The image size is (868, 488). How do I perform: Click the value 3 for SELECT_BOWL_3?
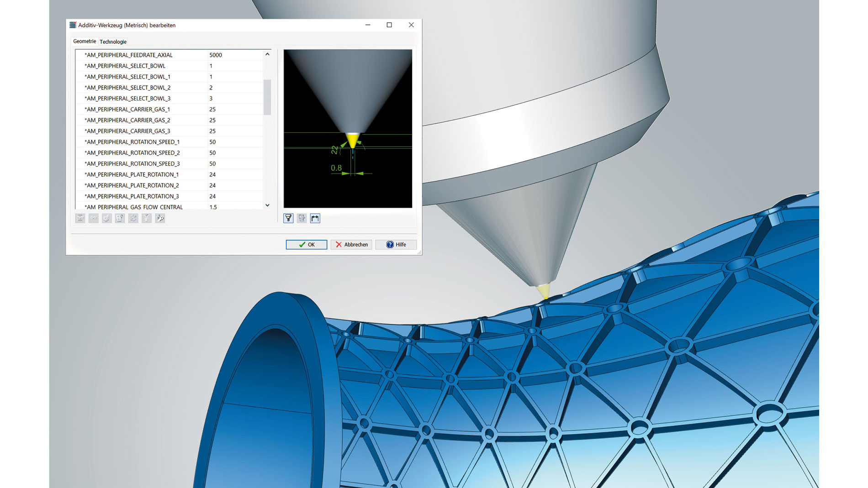point(235,99)
